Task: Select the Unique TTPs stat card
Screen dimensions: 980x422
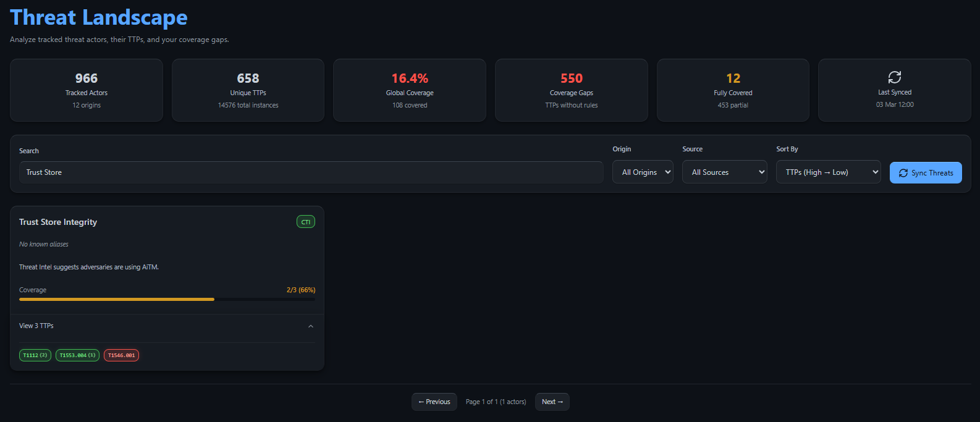Action: pyautogui.click(x=248, y=90)
